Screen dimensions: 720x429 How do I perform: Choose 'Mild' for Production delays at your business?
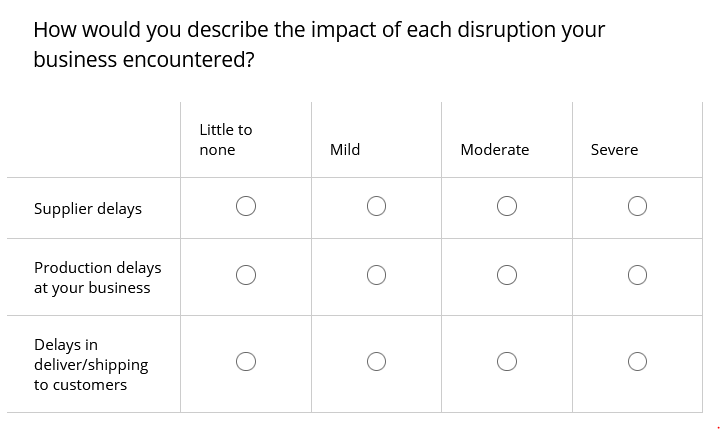376,275
